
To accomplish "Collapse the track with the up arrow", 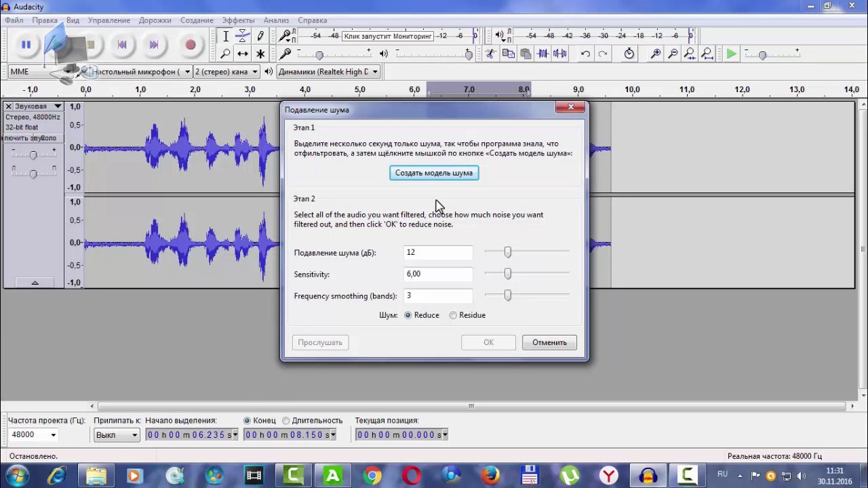I will pyautogui.click(x=35, y=282).
